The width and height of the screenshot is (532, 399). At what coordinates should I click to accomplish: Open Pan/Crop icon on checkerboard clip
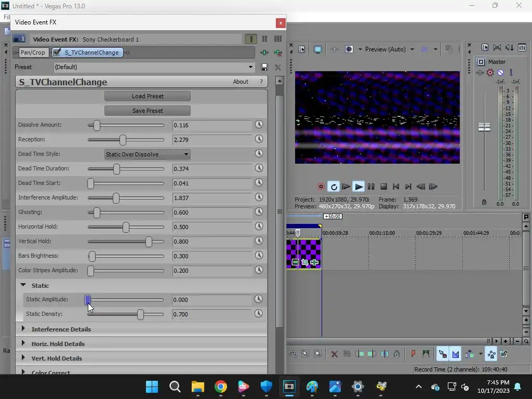304,262
